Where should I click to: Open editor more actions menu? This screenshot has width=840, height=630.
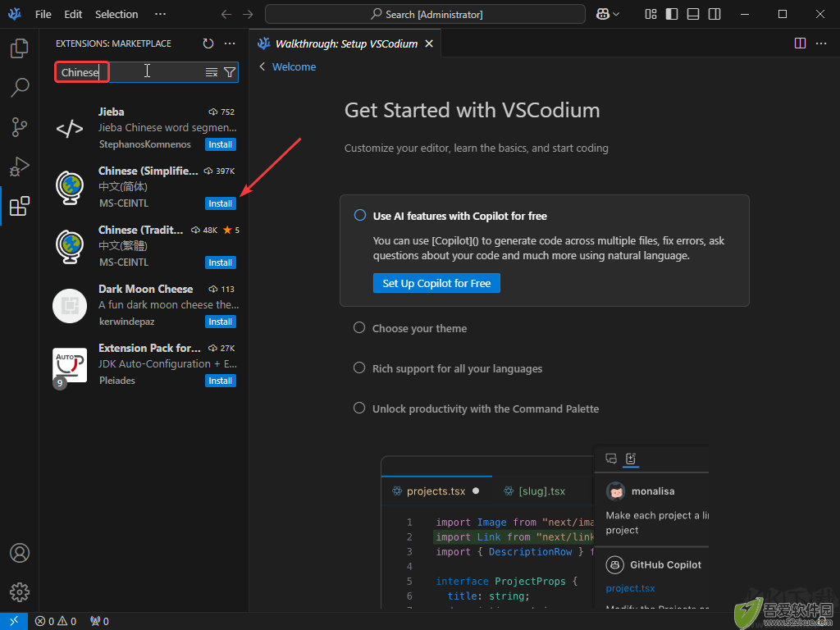[x=821, y=43]
